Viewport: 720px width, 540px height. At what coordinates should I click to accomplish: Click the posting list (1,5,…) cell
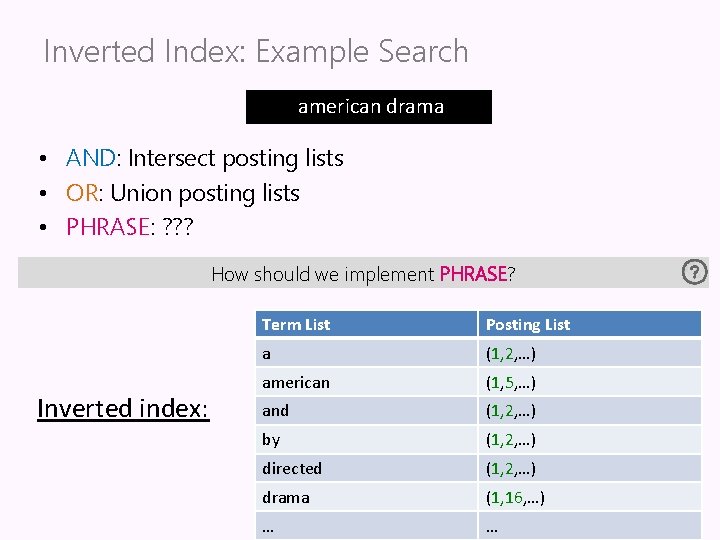tap(512, 382)
